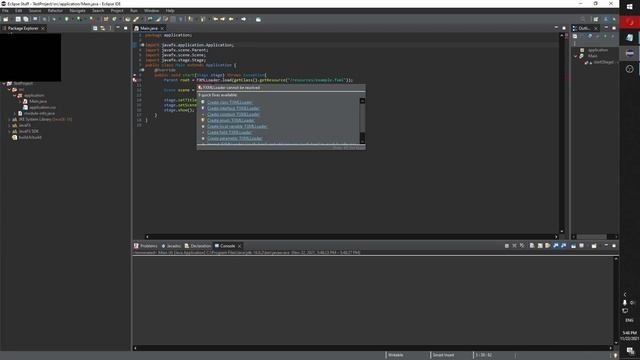Expand the module-info.java node
Image resolution: width=640 pixels, height=360 pixels.
click(15, 113)
